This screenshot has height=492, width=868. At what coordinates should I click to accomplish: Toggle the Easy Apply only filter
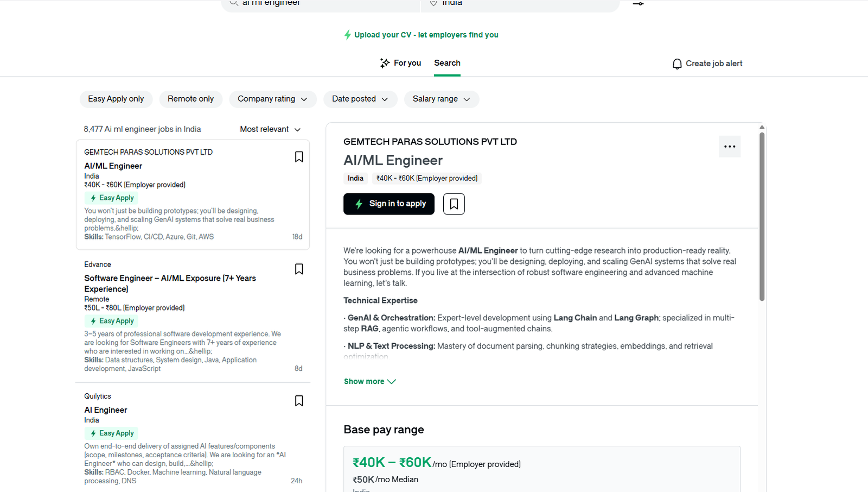(x=116, y=99)
